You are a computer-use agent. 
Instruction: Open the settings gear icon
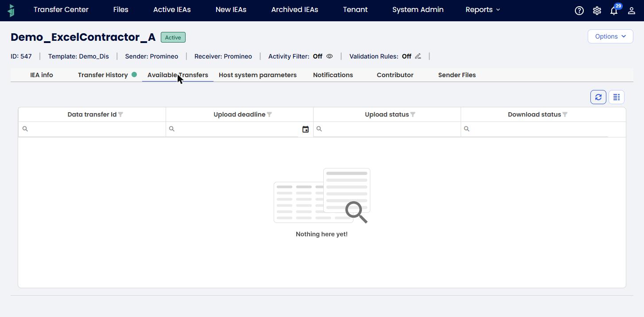597,11
